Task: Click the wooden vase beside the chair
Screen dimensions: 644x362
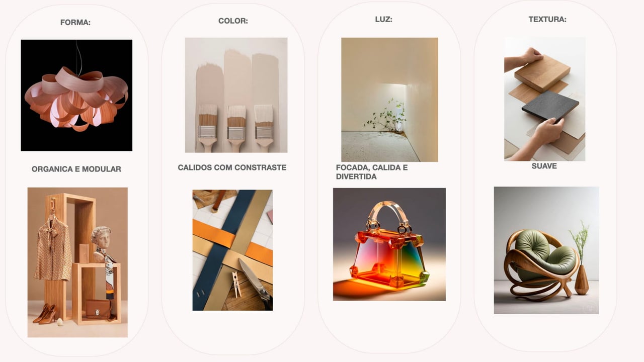Action: 581,280
